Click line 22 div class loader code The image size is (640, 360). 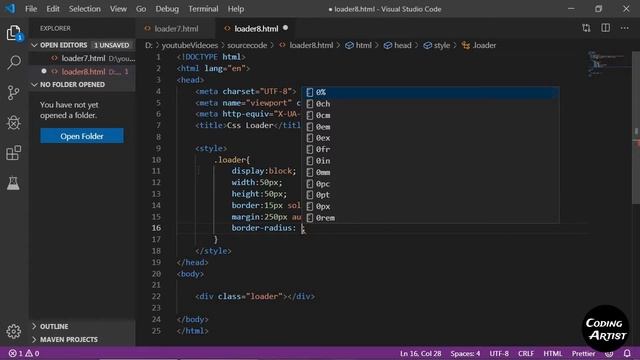(255, 296)
